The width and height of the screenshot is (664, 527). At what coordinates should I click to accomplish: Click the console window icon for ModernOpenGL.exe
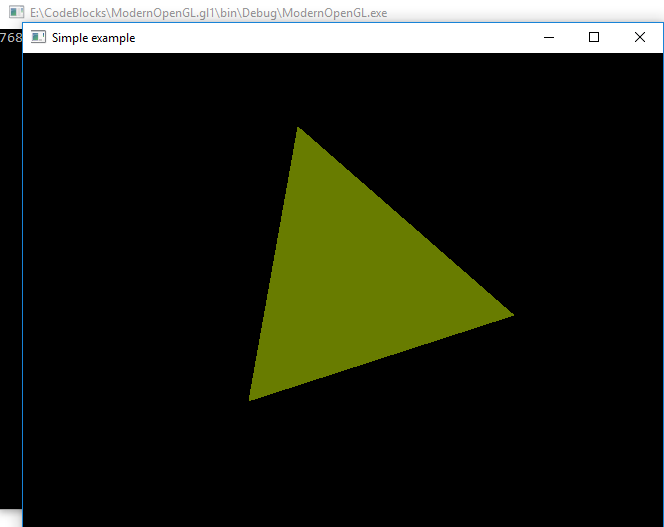click(17, 12)
